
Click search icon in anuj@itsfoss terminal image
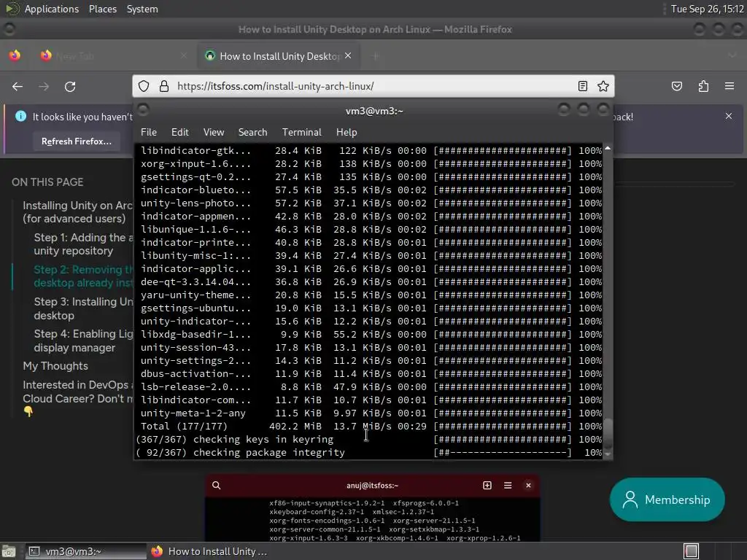click(216, 485)
